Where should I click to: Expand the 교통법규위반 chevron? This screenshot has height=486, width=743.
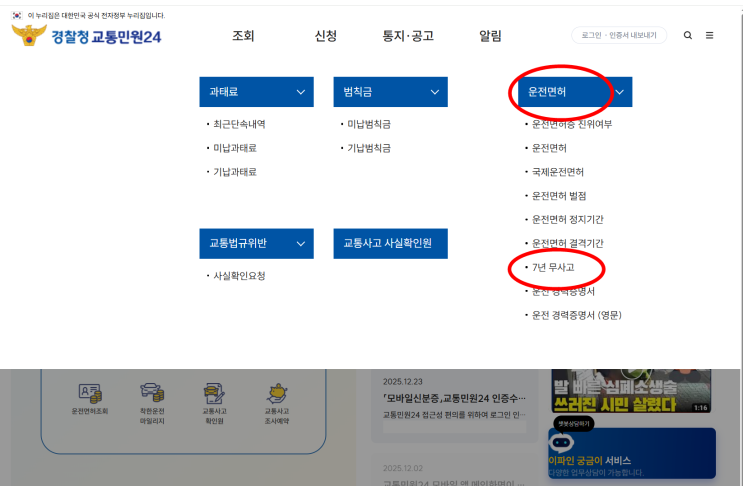[300, 243]
